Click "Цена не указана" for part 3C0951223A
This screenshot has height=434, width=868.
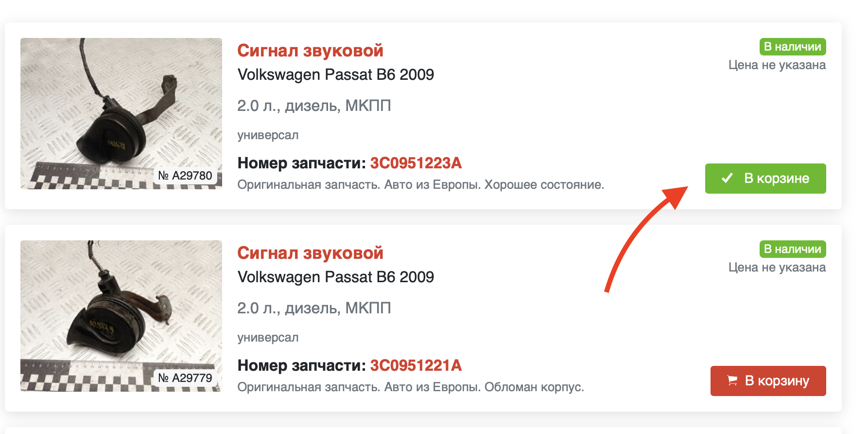pyautogui.click(x=777, y=65)
